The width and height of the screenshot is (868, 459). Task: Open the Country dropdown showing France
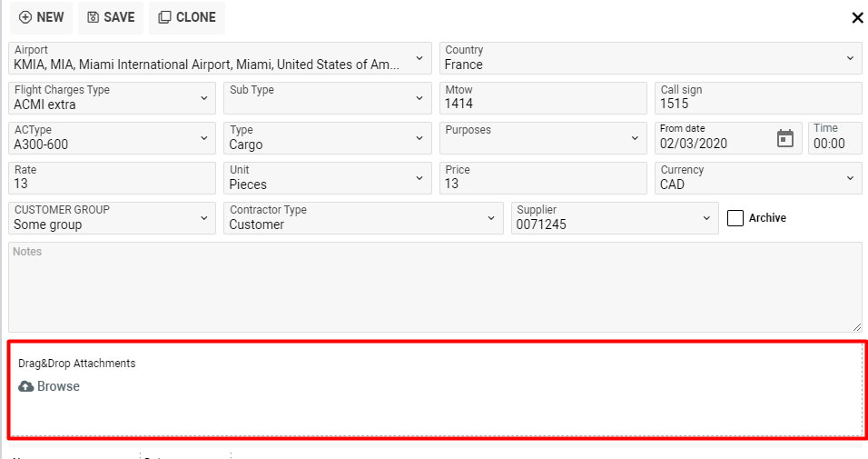850,58
